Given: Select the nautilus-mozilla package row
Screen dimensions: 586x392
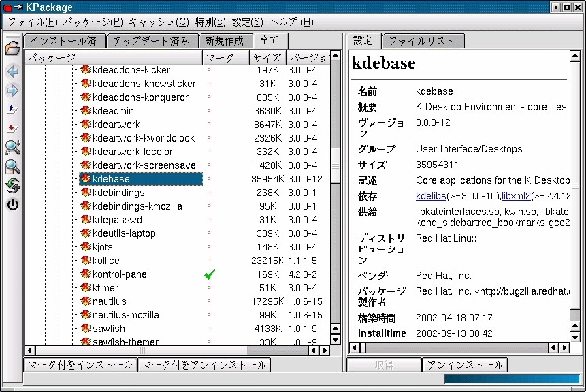Looking at the screenshot, I should point(125,314).
